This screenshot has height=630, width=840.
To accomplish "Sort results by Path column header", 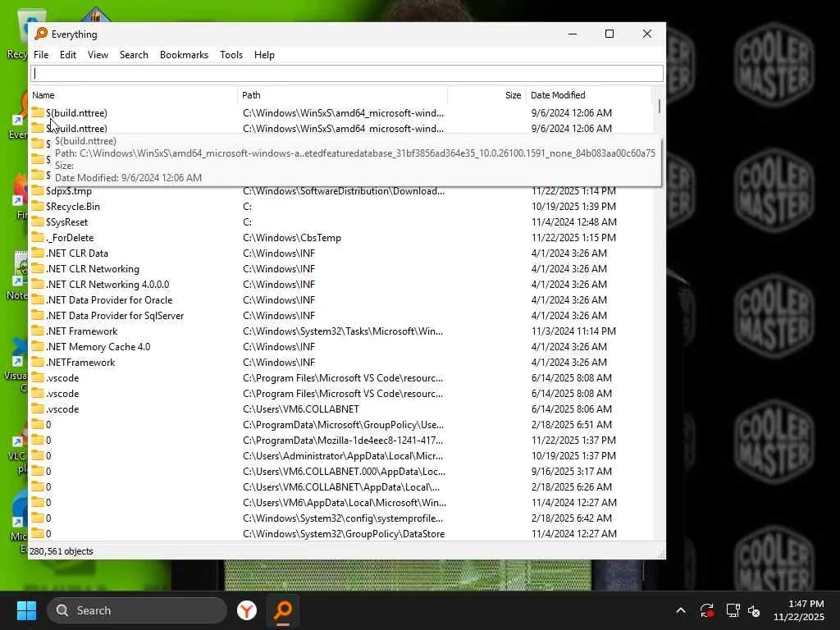I will [x=343, y=95].
